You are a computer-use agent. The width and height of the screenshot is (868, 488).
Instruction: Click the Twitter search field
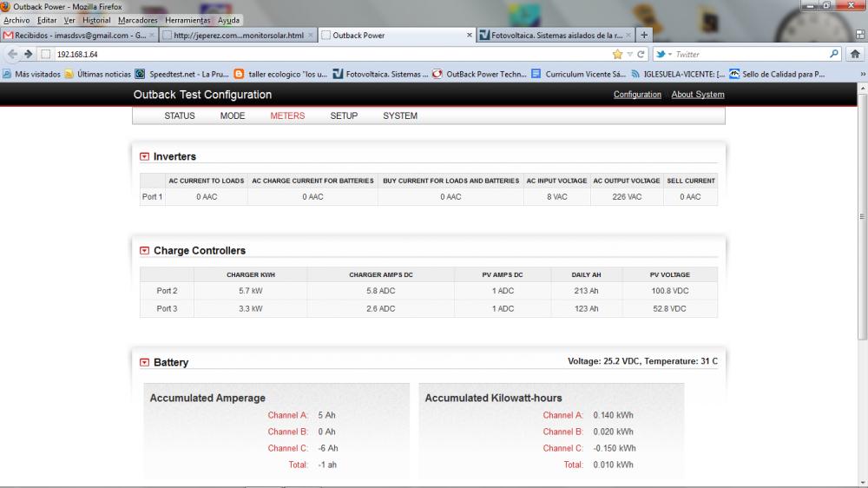(750, 55)
